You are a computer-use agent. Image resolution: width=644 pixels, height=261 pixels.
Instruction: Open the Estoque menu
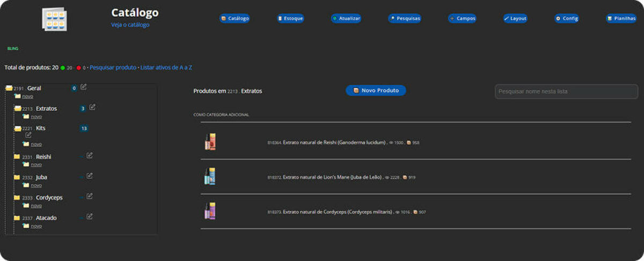290,18
